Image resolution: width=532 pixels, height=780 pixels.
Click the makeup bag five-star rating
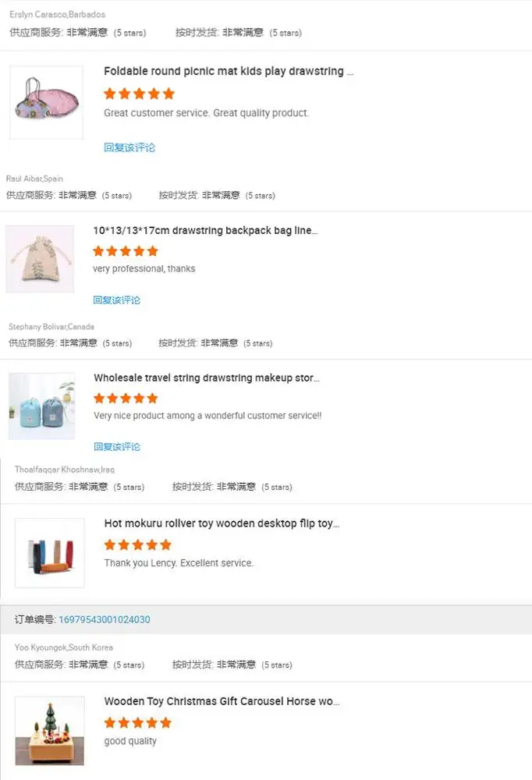[x=126, y=398]
